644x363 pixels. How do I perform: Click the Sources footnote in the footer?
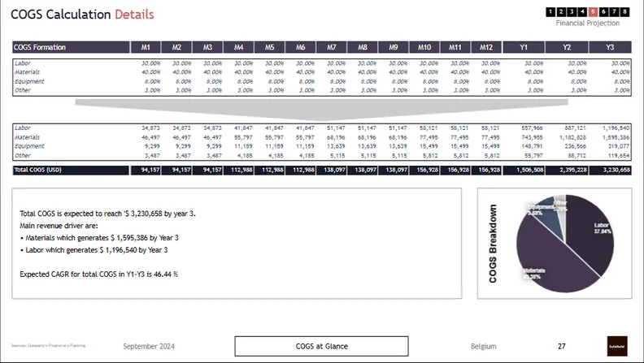coord(48,346)
